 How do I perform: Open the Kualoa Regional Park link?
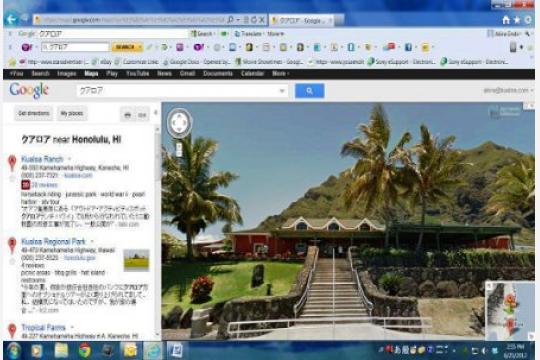pyautogui.click(x=53, y=241)
